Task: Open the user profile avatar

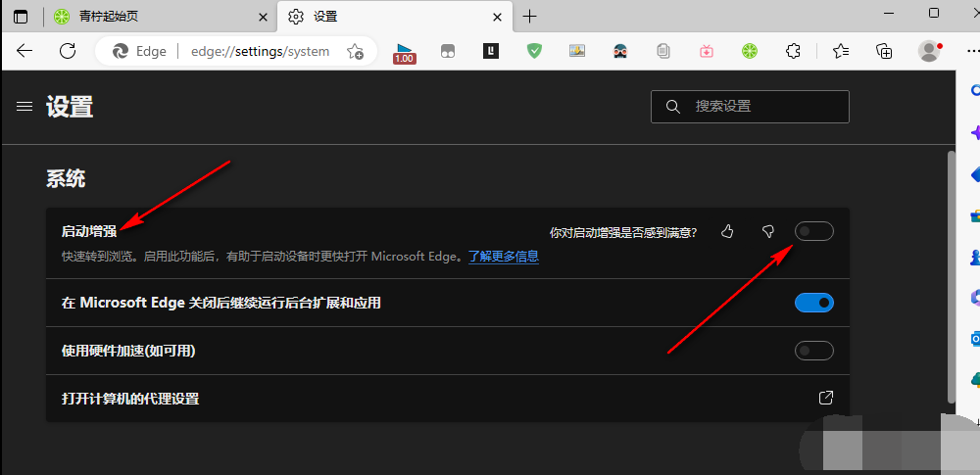Action: [929, 51]
